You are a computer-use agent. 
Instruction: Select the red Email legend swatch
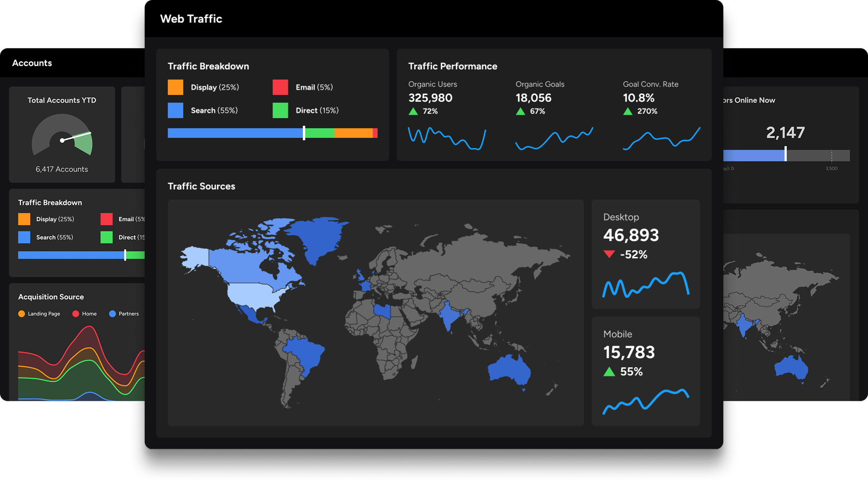coord(280,87)
